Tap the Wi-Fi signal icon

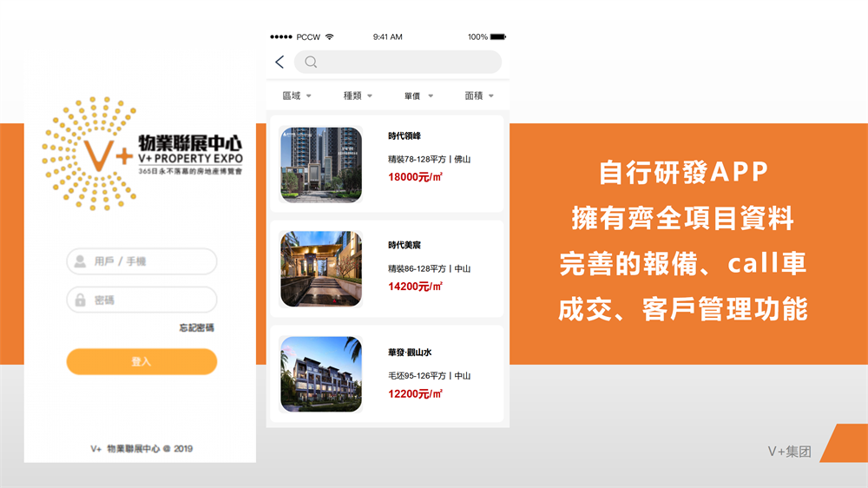point(330,37)
